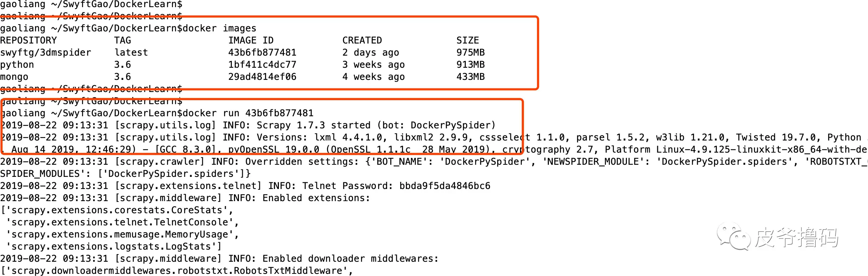Click the REPOSITORY column header

(x=29, y=40)
